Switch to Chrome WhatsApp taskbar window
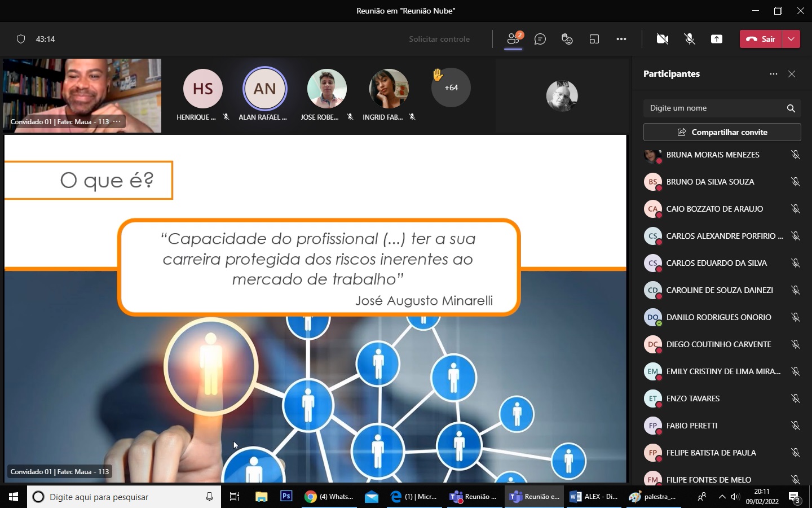The height and width of the screenshot is (508, 812). [329, 497]
